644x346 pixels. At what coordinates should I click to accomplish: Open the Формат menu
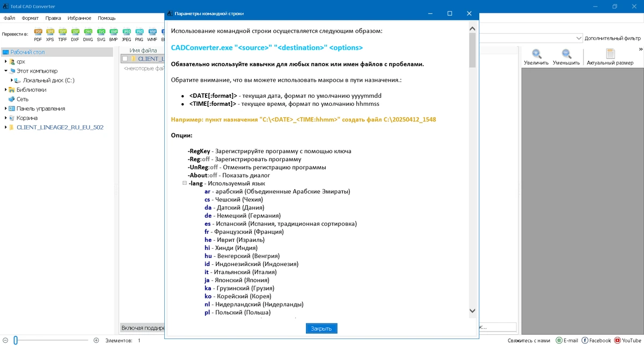30,18
